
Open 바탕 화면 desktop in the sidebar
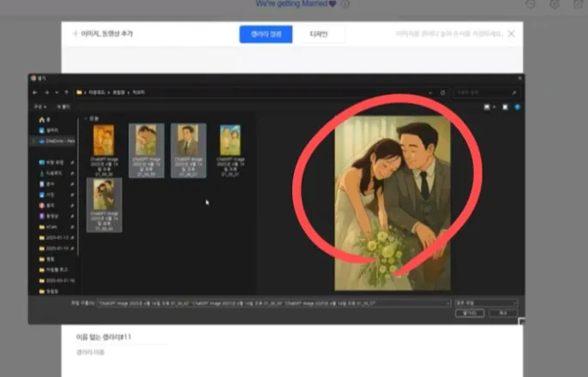point(51,163)
